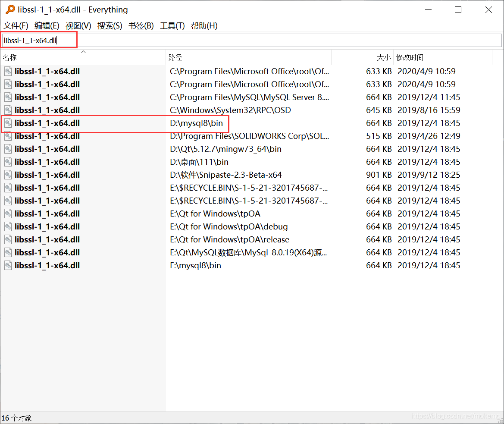Select libssl file name in D:\mysql8\bin row

[x=47, y=123]
